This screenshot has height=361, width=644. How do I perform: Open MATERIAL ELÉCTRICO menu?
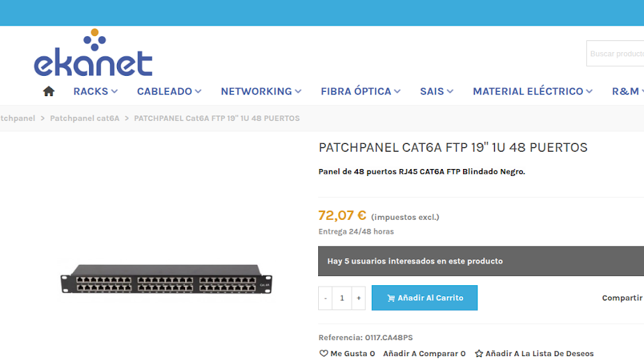click(533, 91)
